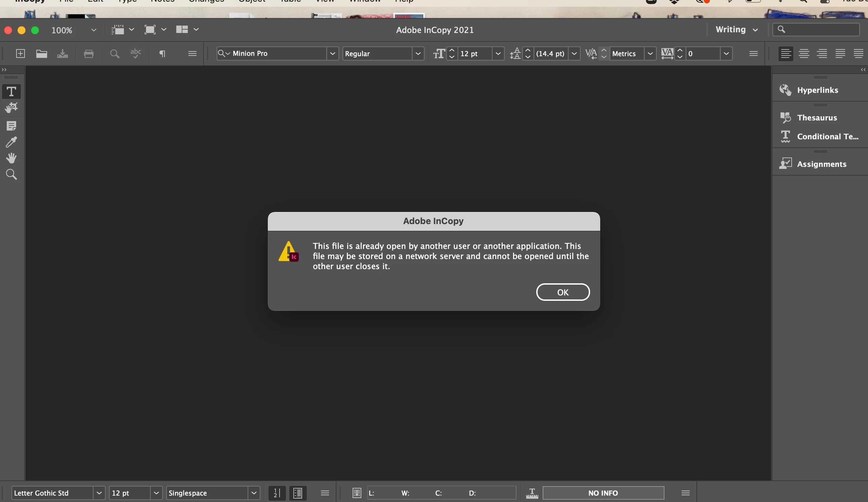This screenshot has width=868, height=502.
Task: Click the spell check abc icon
Action: coord(135,53)
